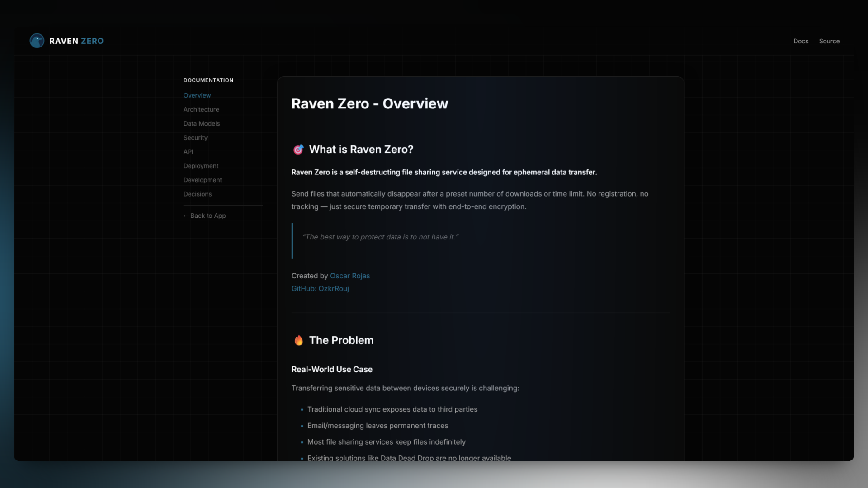
Task: Follow the Oscar Rojas author link
Action: 350,276
